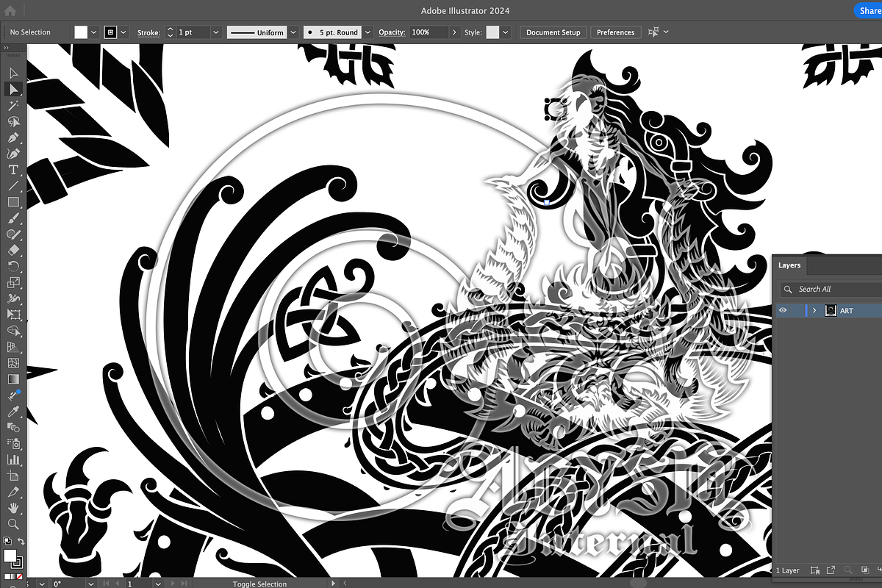Select the Pen tool
882x588 pixels.
coord(13,138)
